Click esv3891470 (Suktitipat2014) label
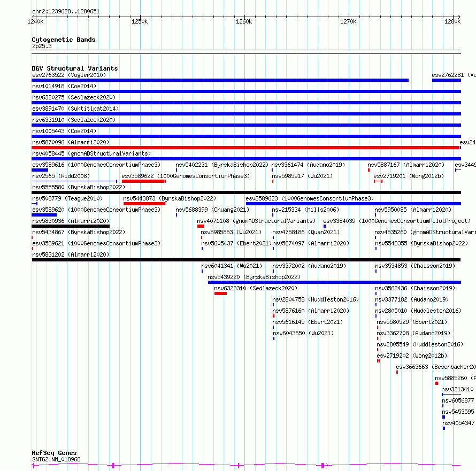476x471 pixels. point(75,109)
